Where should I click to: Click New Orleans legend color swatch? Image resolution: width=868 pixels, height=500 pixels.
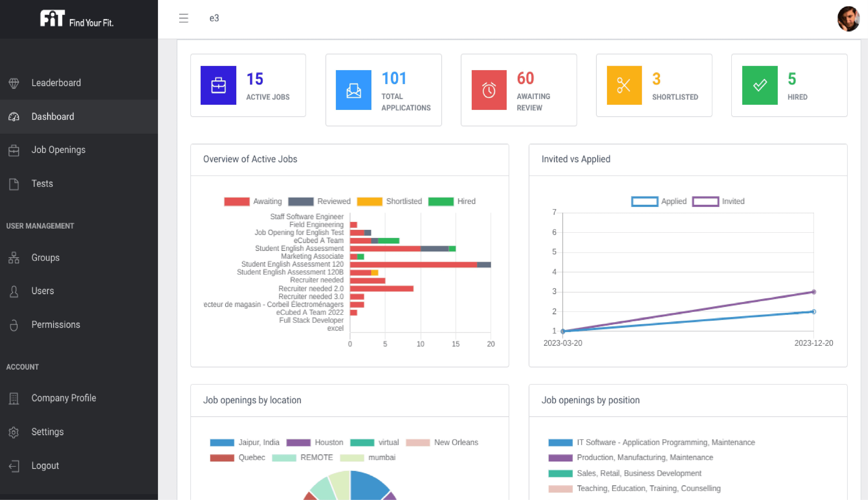pos(418,443)
